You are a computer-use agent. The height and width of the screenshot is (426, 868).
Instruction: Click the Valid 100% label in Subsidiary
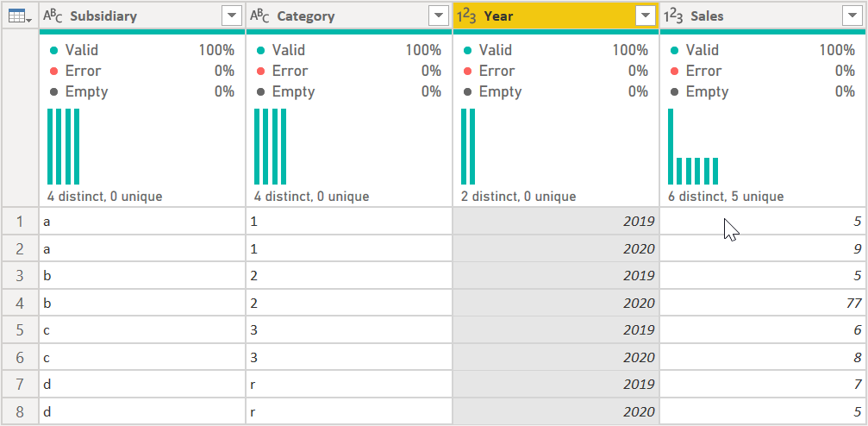(142, 50)
